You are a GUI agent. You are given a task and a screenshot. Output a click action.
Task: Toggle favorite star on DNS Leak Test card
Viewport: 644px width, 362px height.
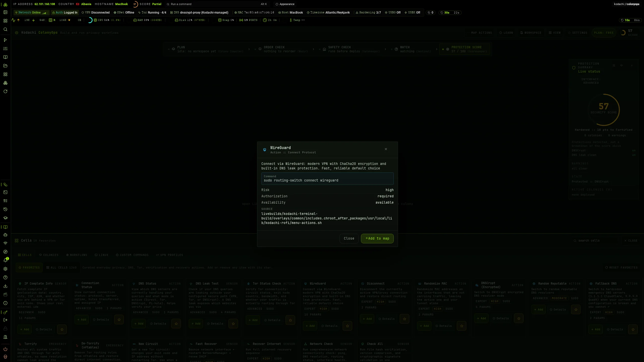(233, 324)
